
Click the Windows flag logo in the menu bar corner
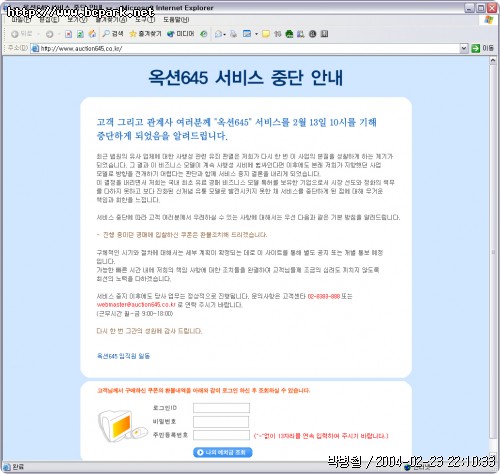point(489,20)
